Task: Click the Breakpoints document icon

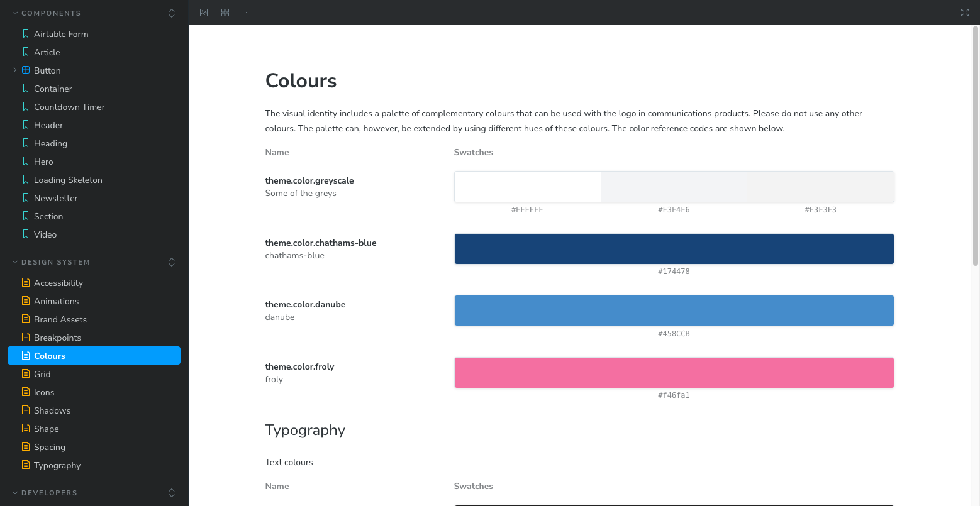Action: [x=26, y=337]
